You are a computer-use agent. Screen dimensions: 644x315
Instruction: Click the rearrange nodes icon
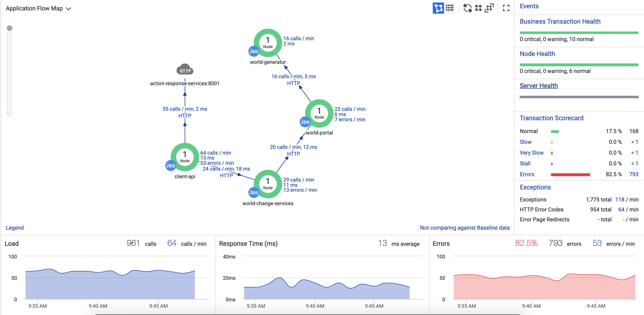pyautogui.click(x=490, y=8)
